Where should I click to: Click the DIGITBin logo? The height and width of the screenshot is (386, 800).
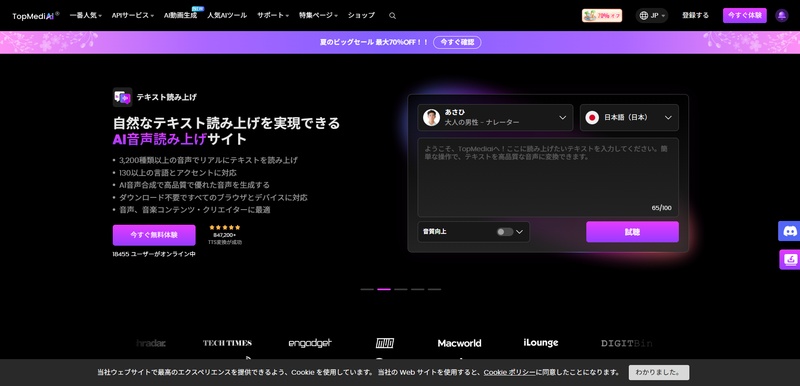(627, 343)
